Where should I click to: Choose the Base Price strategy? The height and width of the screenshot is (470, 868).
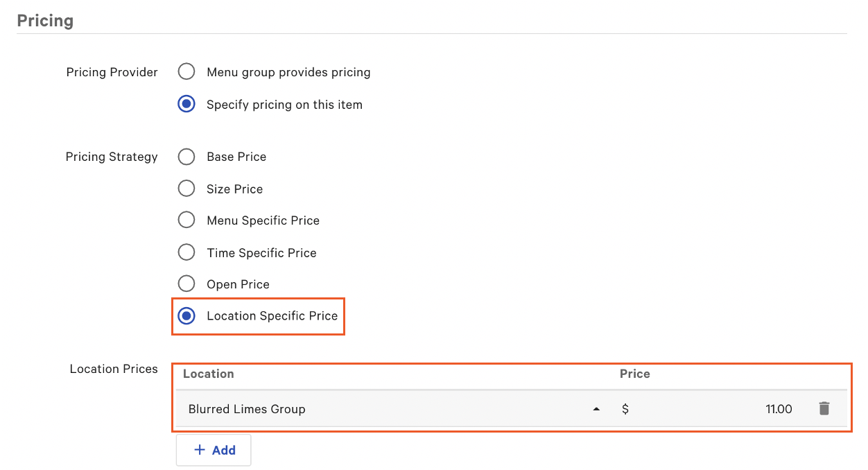(186, 157)
